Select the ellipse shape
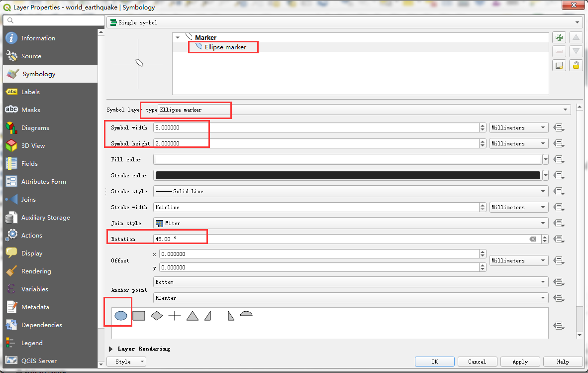This screenshot has width=588, height=373. click(121, 316)
